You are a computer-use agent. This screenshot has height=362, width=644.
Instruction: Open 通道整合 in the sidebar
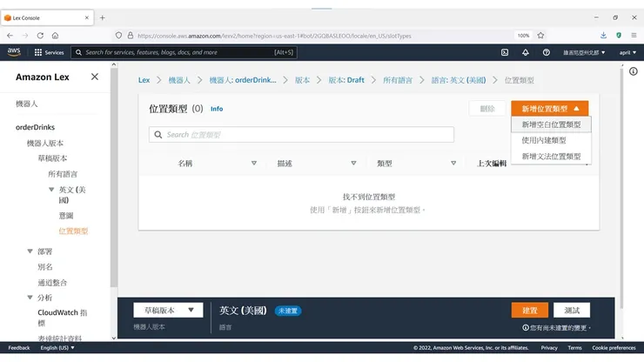[x=52, y=282]
